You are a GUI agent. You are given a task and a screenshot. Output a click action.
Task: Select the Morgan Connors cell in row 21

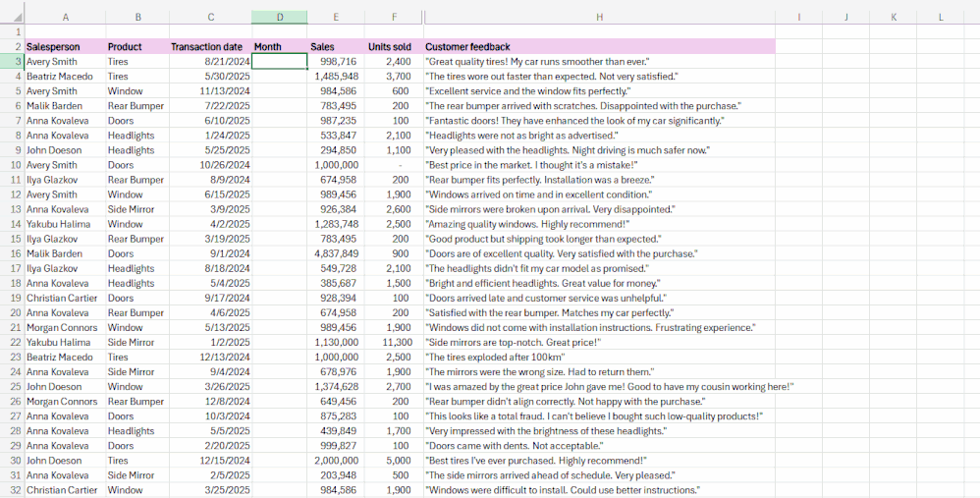(65, 327)
